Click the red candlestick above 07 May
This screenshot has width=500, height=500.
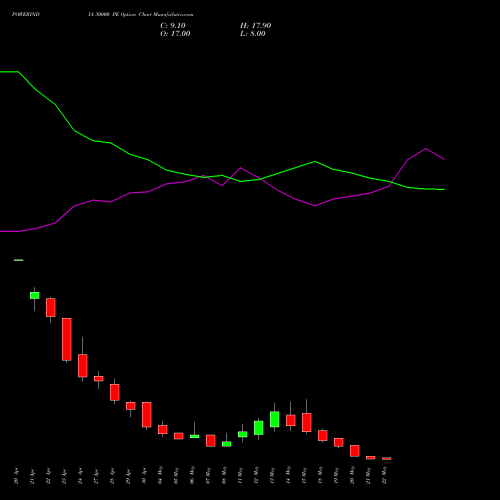point(211,441)
